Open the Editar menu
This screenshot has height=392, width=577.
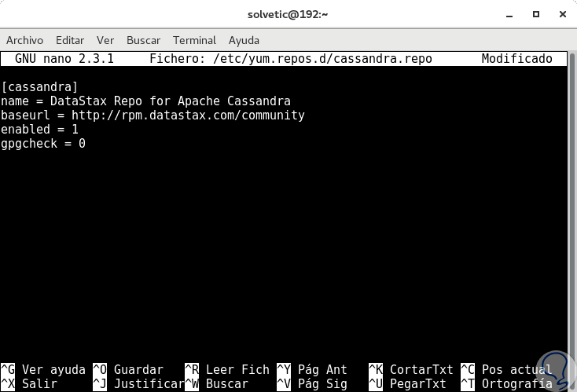coord(70,40)
